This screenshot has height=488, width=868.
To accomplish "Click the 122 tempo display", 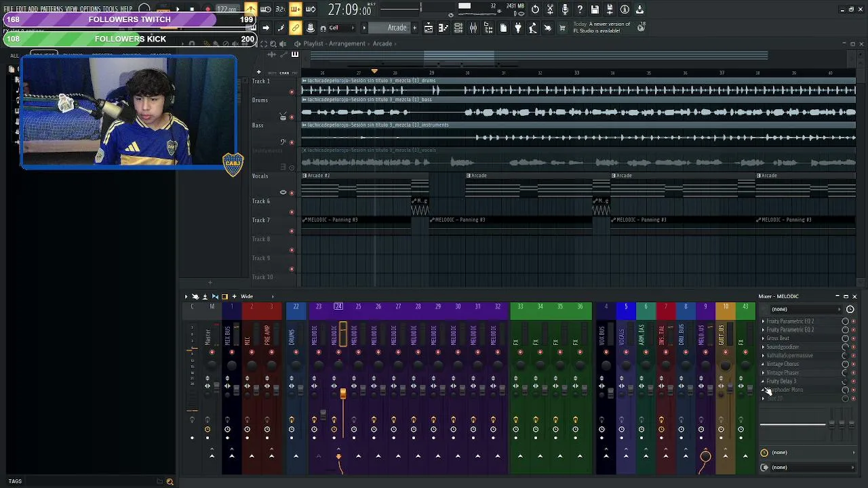I will [226, 9].
